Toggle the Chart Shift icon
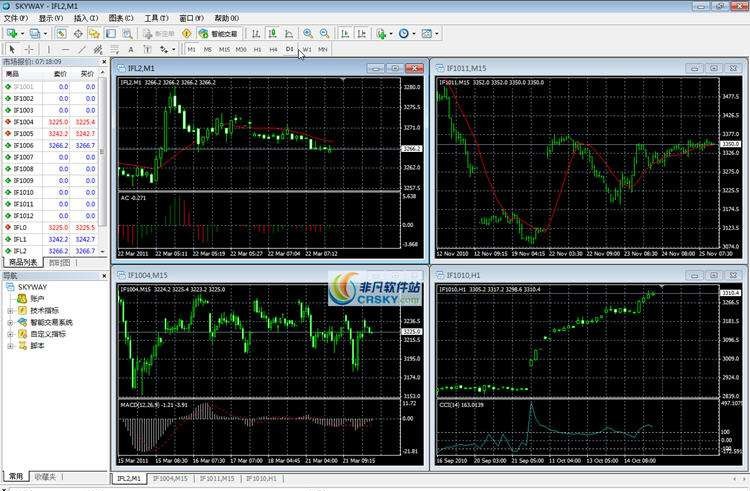 click(x=361, y=33)
